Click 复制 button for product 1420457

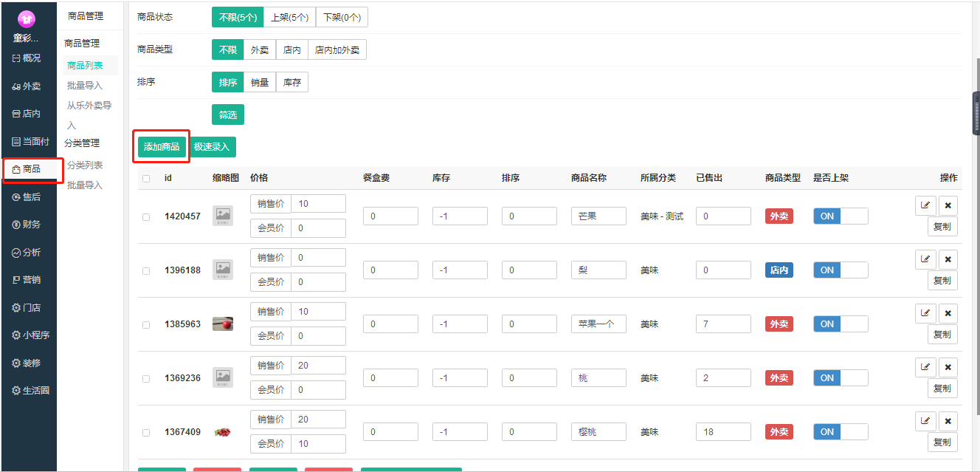pyautogui.click(x=942, y=227)
